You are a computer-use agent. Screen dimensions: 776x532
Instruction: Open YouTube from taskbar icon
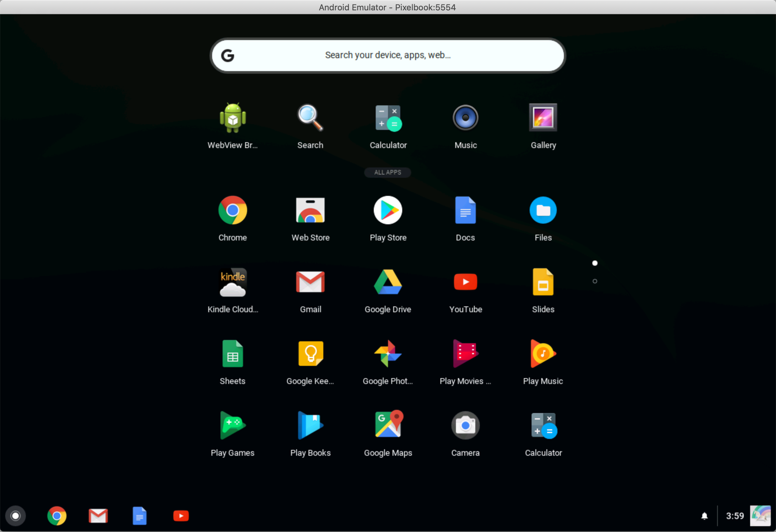pyautogui.click(x=181, y=516)
